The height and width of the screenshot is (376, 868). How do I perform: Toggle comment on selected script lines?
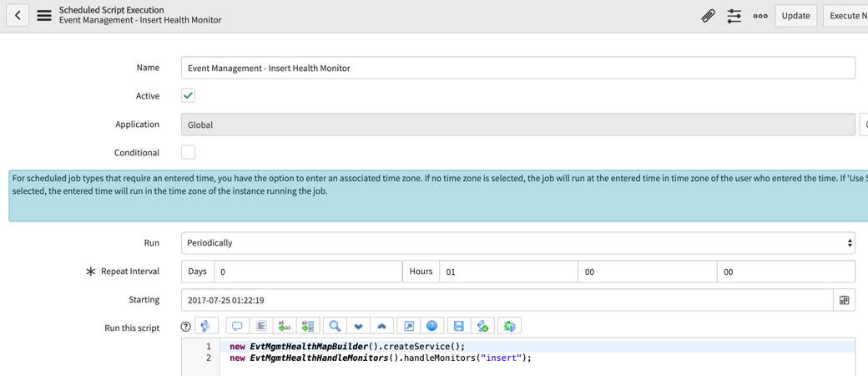tap(238, 326)
